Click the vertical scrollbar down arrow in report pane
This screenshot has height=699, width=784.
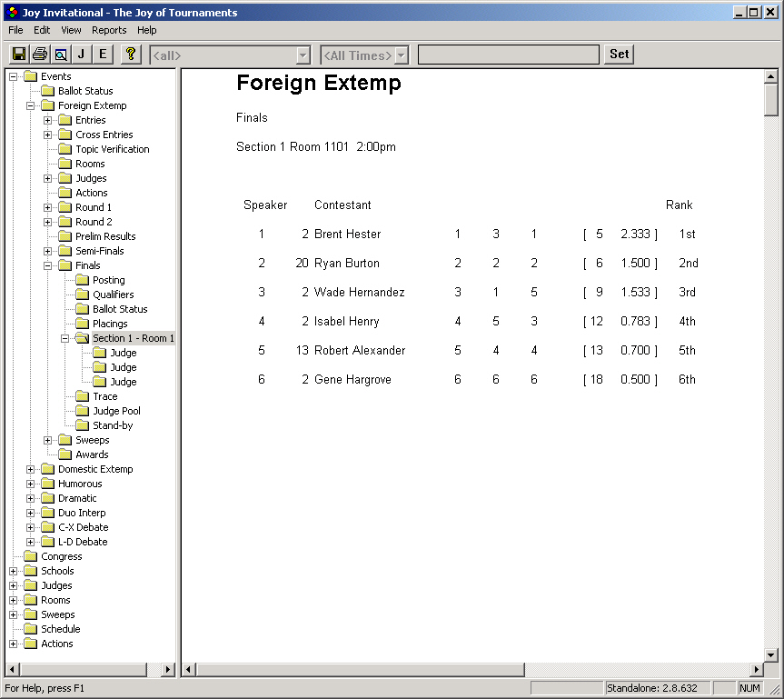(x=771, y=655)
